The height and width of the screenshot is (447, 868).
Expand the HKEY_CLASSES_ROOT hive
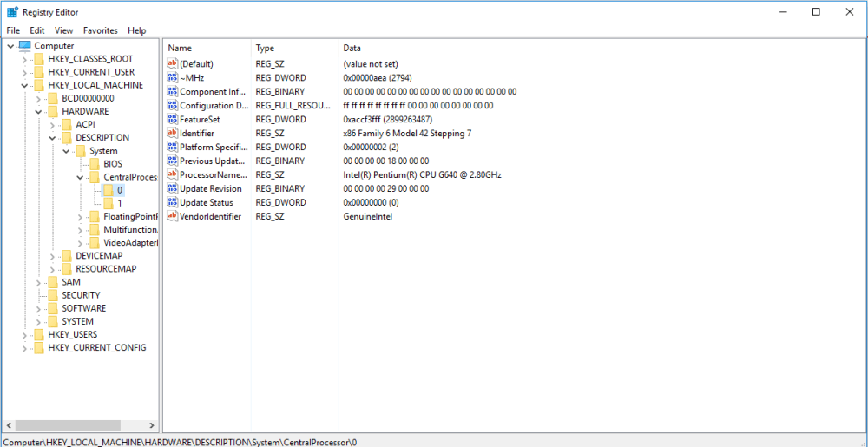(x=24, y=59)
